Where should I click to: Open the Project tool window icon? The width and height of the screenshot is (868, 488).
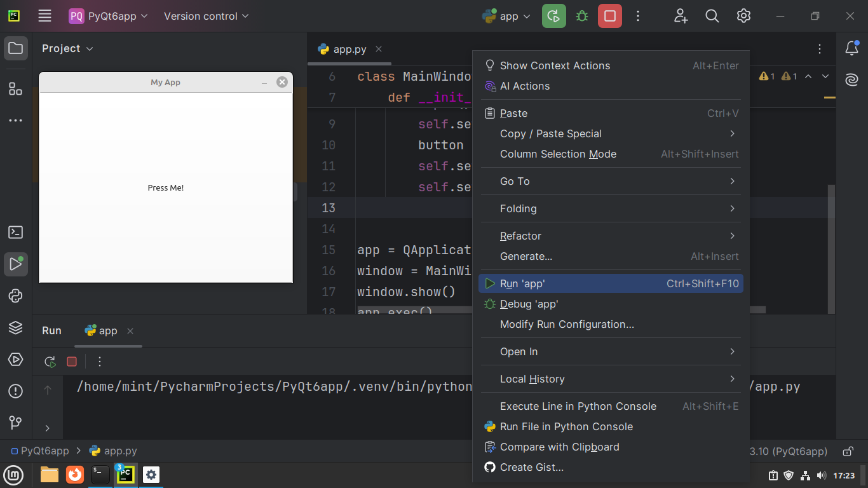15,48
